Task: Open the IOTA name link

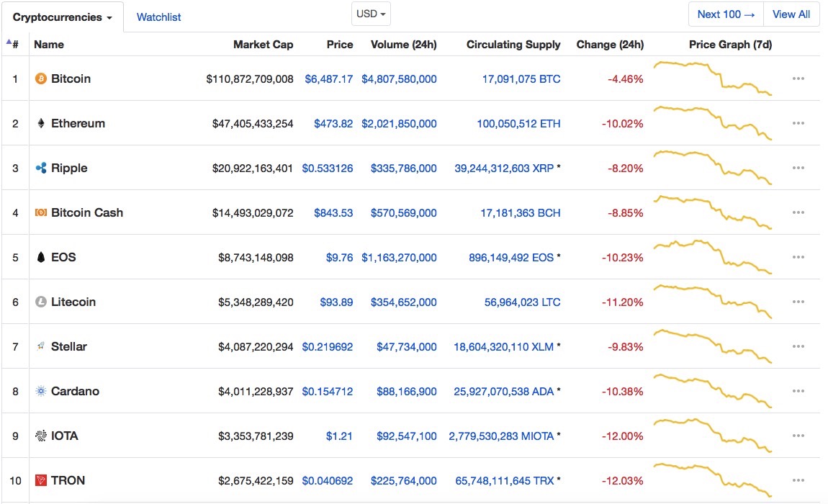Action: [x=64, y=436]
